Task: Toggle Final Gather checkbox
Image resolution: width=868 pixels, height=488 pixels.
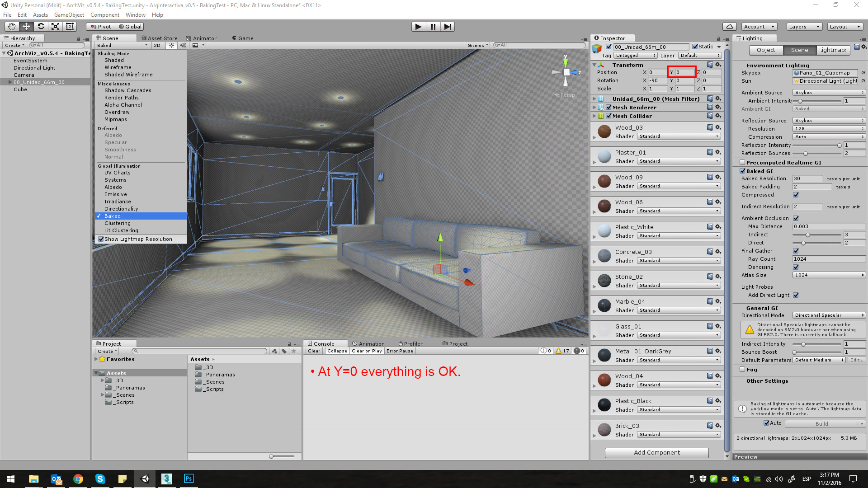Action: [x=796, y=251]
